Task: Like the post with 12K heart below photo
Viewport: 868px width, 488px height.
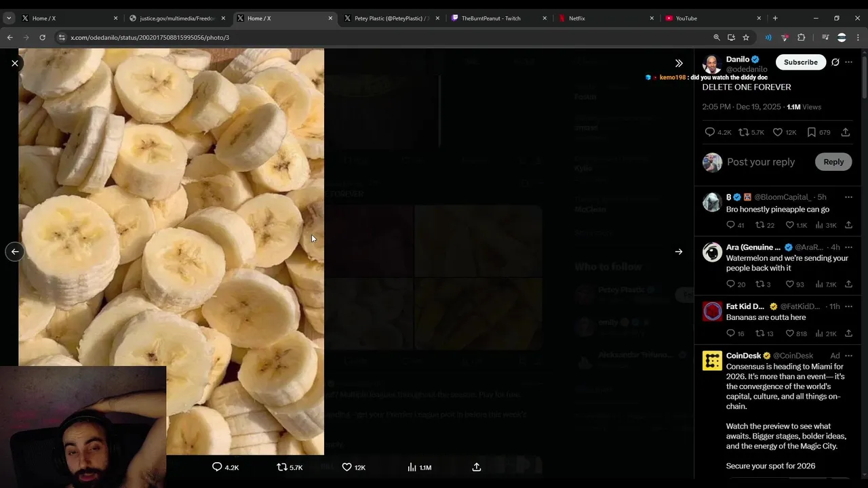Action: (x=353, y=467)
